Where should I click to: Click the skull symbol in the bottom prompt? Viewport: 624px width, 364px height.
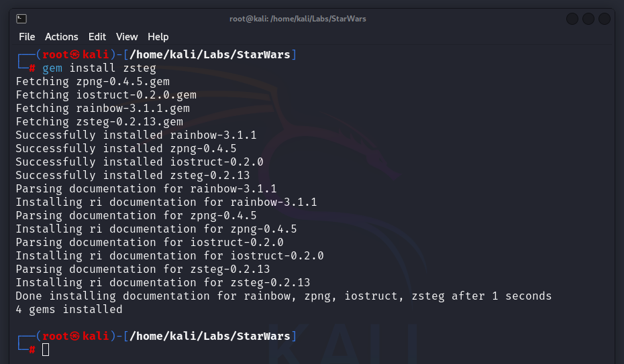point(76,336)
